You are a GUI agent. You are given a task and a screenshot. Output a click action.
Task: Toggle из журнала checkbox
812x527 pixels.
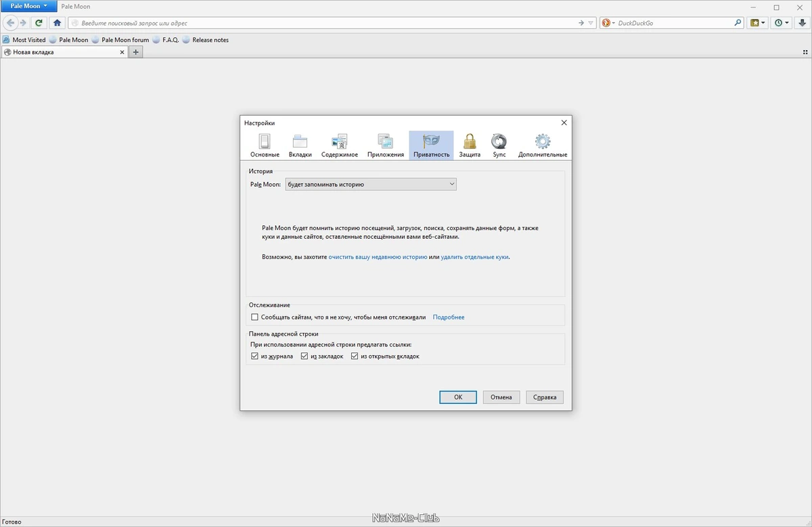point(254,357)
